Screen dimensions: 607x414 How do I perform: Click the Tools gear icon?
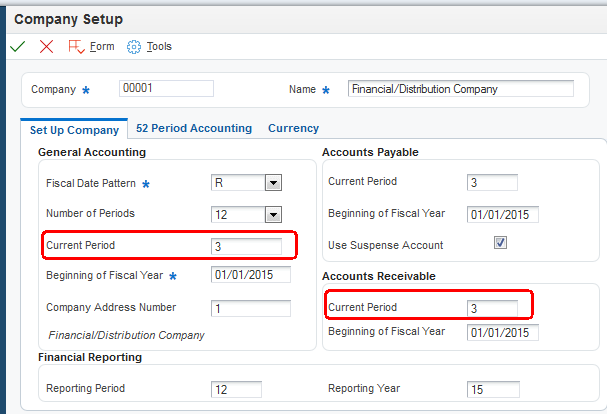coord(133,47)
